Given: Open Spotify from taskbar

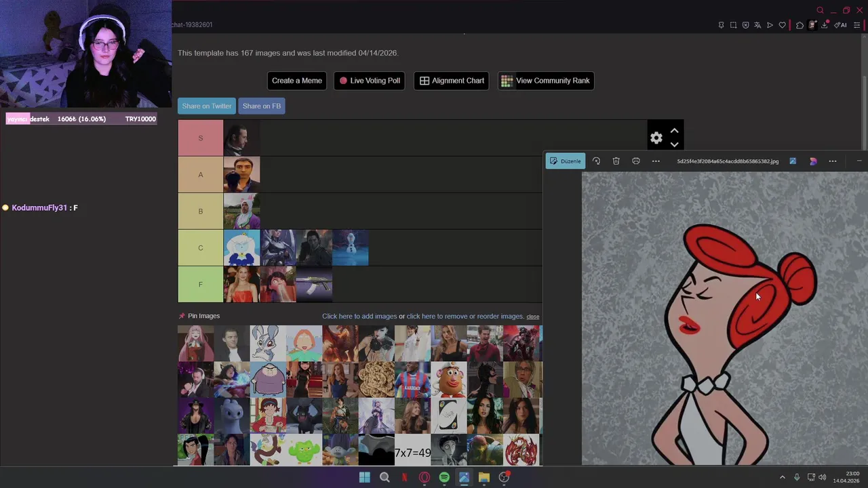Looking at the screenshot, I should [444, 477].
